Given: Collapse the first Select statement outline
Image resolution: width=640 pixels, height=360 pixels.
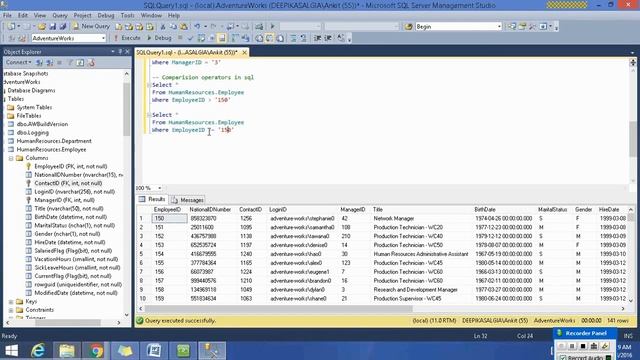Looking at the screenshot, I should tap(149, 85).
